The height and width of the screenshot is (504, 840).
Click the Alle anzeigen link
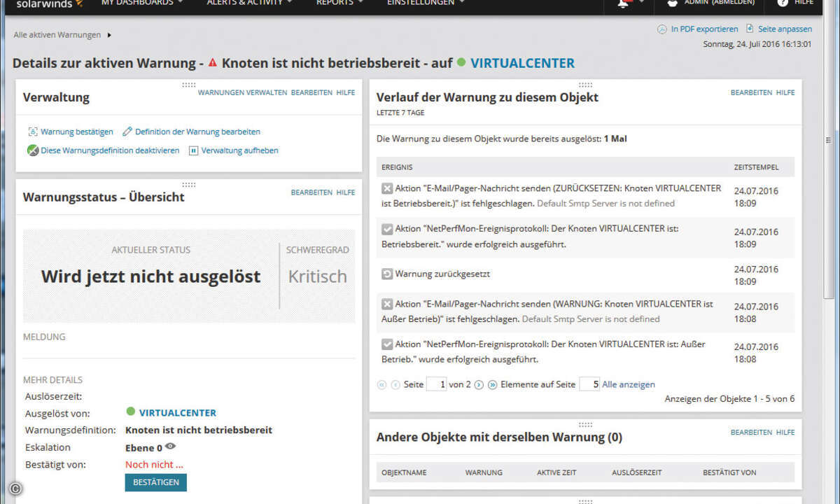tap(629, 384)
